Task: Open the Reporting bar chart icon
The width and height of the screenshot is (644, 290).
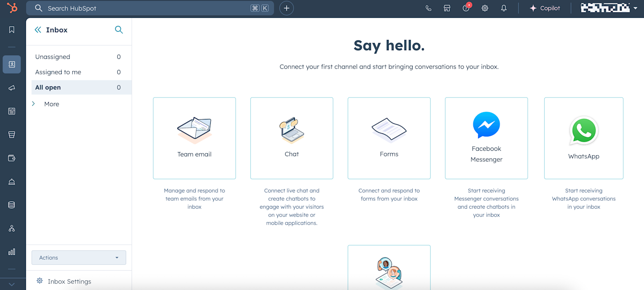Action: click(x=12, y=252)
